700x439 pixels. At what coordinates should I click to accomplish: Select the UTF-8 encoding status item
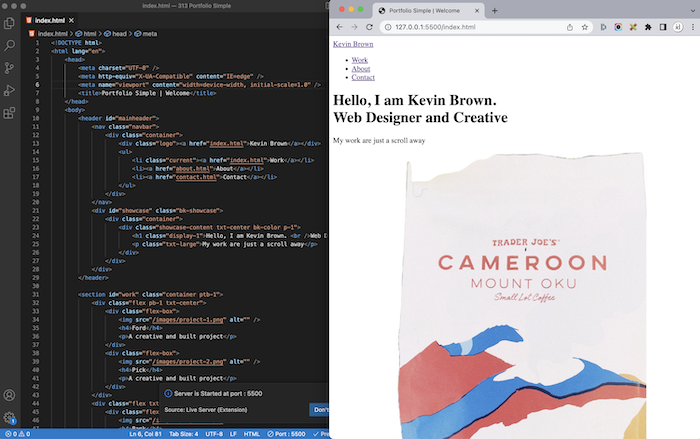214,434
